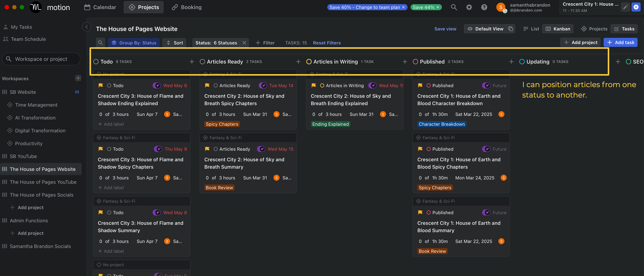Open the Booking tab
The image size is (644, 276).
point(187,7)
